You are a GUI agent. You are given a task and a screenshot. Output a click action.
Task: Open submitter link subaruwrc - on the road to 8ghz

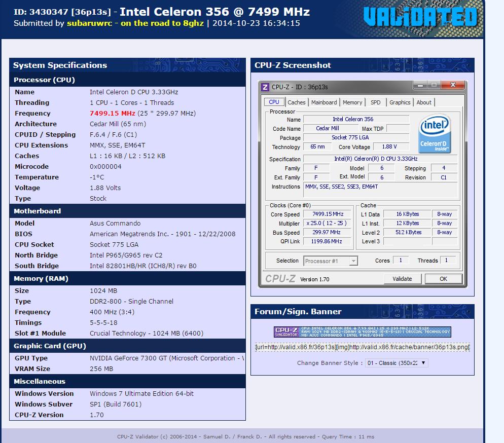coord(135,23)
